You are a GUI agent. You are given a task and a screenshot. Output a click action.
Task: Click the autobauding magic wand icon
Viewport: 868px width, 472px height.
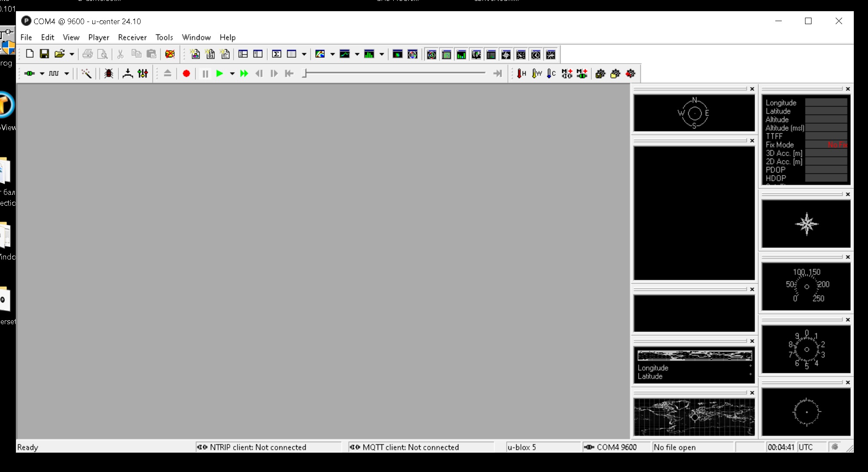(x=86, y=74)
